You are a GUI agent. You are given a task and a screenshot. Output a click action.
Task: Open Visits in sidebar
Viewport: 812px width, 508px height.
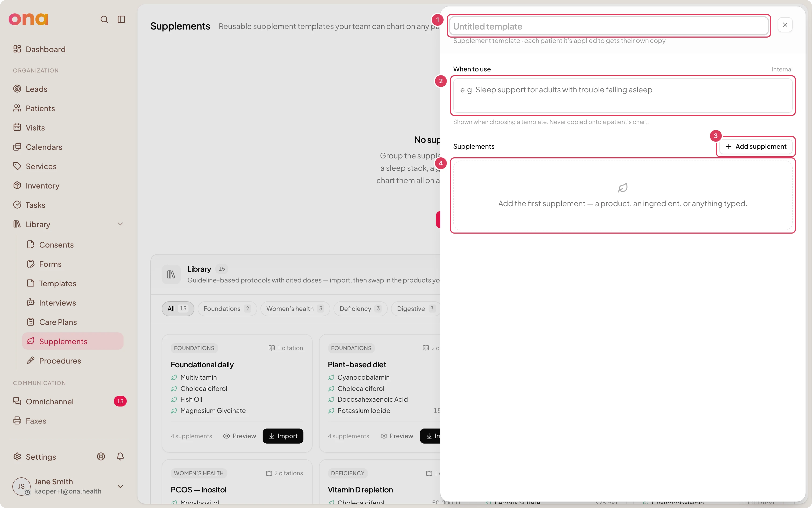(x=69, y=128)
